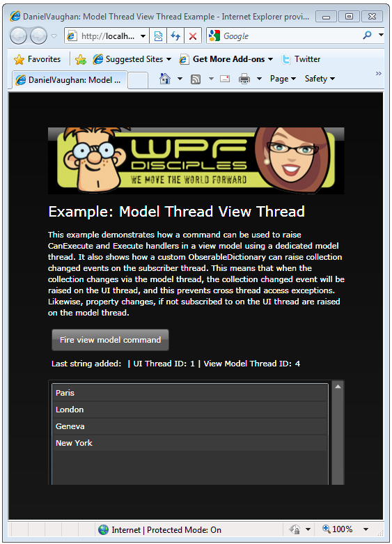
Task: Click the status bar security shield icon
Action: 295,529
